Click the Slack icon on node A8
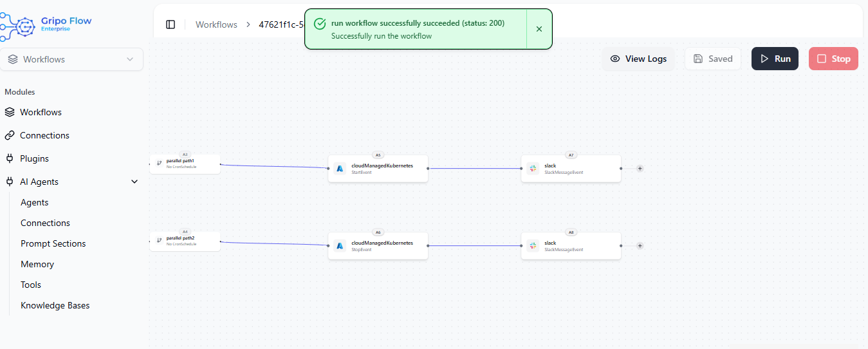 (x=533, y=246)
